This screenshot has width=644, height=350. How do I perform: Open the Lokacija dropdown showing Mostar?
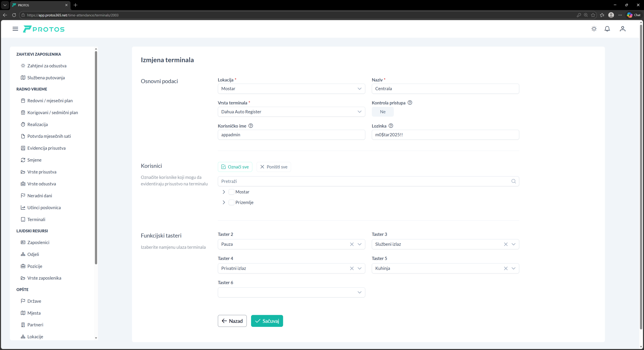point(291,89)
